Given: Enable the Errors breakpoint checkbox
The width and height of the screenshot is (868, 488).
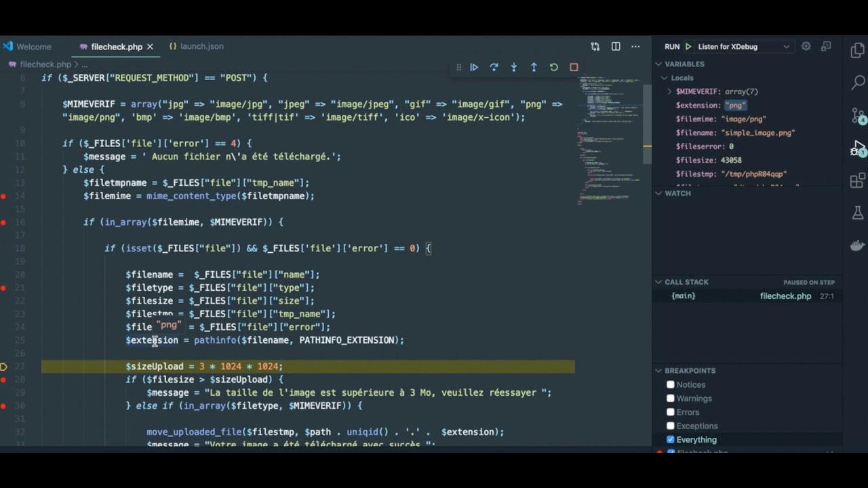Looking at the screenshot, I should click(670, 411).
